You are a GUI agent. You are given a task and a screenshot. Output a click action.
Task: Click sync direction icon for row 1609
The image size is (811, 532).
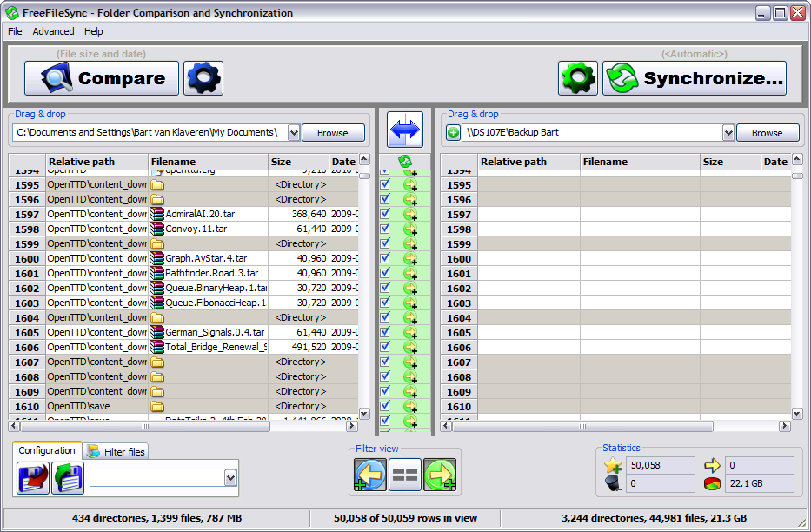[410, 391]
